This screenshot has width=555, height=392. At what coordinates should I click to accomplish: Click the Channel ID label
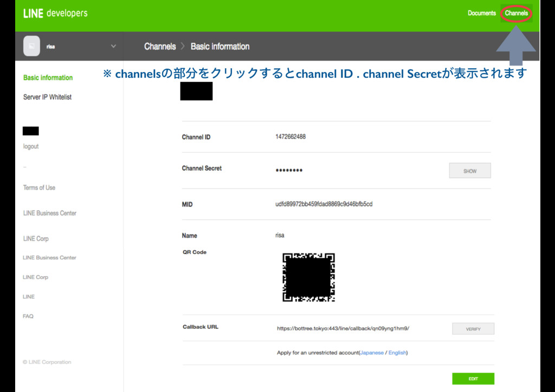click(x=196, y=137)
